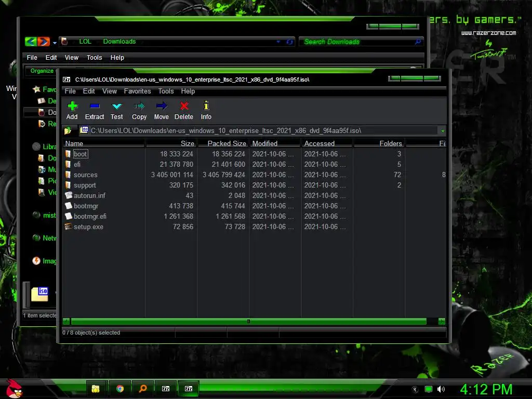Select the Libraries item in Explorer sidebar
532x399 pixels.
(x=45, y=147)
